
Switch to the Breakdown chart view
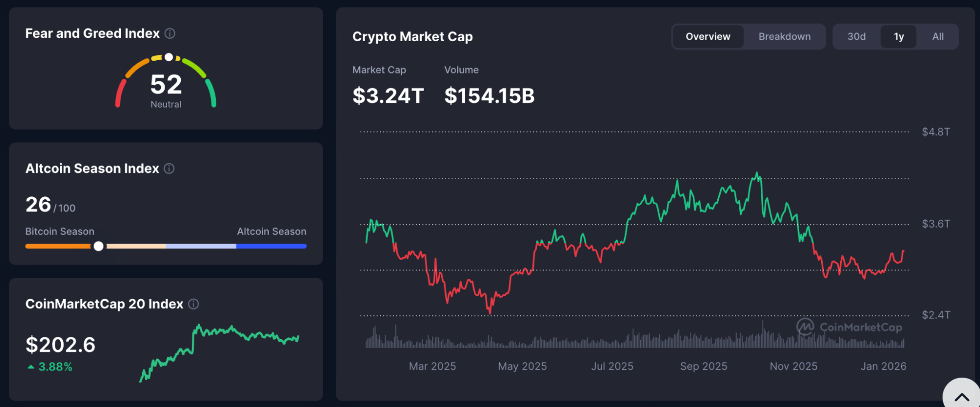(784, 37)
